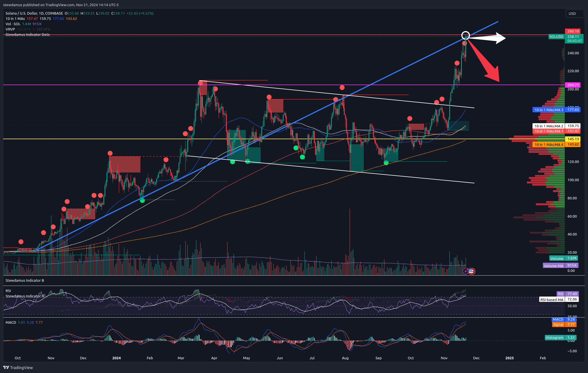The height and width of the screenshot is (373, 588).
Task: Click the purple lightning bolt event icon
Action: [466, 271]
